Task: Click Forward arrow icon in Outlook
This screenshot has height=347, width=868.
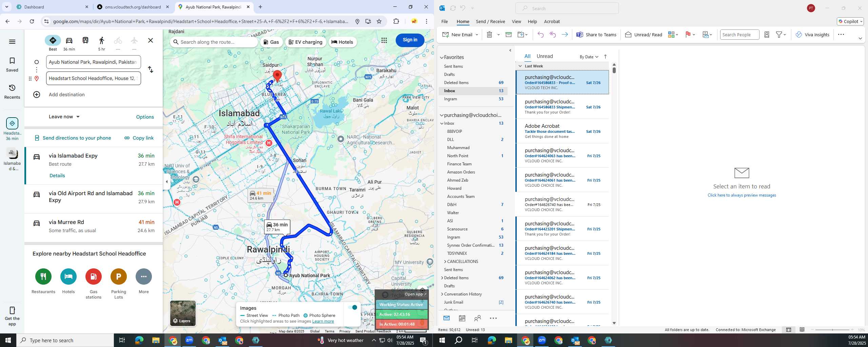Action: tap(565, 35)
